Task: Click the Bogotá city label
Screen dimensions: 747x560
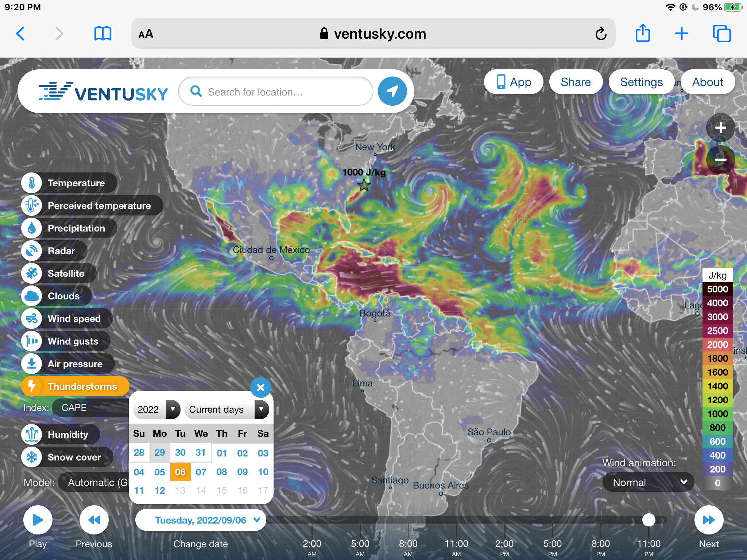Action: pos(375,313)
